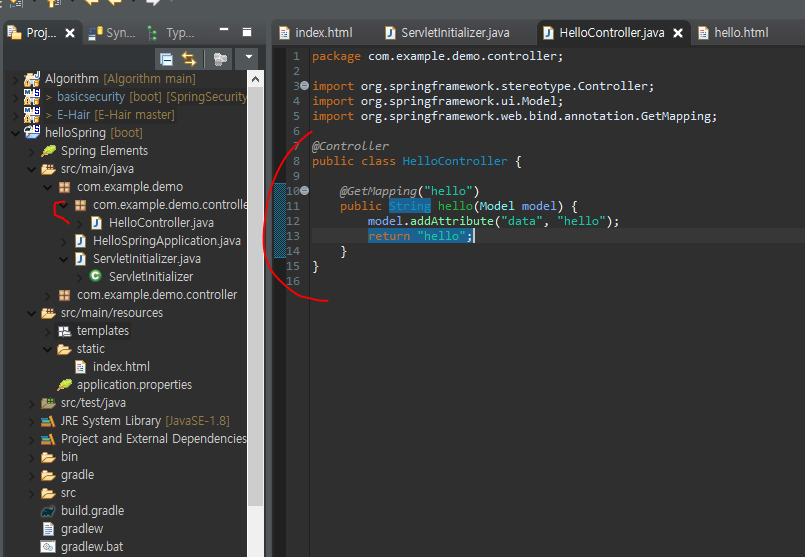Switch to the Typ... hierarchy tab
Viewport: 805px width, 557px height.
click(x=171, y=33)
